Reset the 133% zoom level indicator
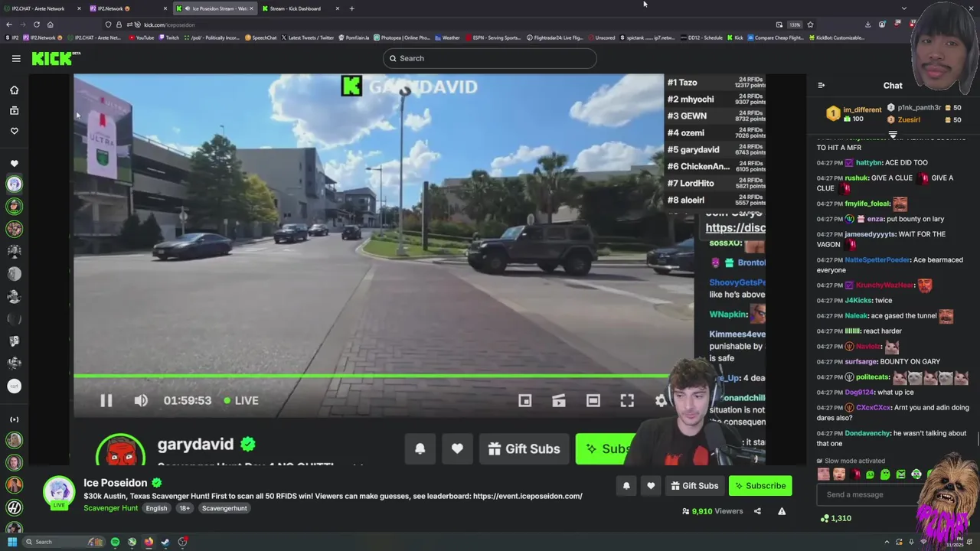 tap(795, 24)
